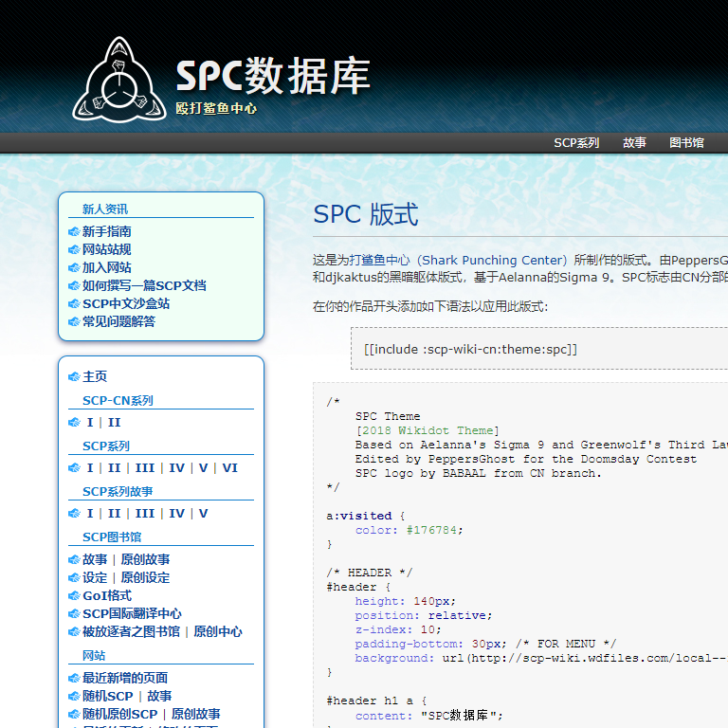This screenshot has width=728, height=728.
Task: Open SCP系列 series VI link
Action: (229, 468)
